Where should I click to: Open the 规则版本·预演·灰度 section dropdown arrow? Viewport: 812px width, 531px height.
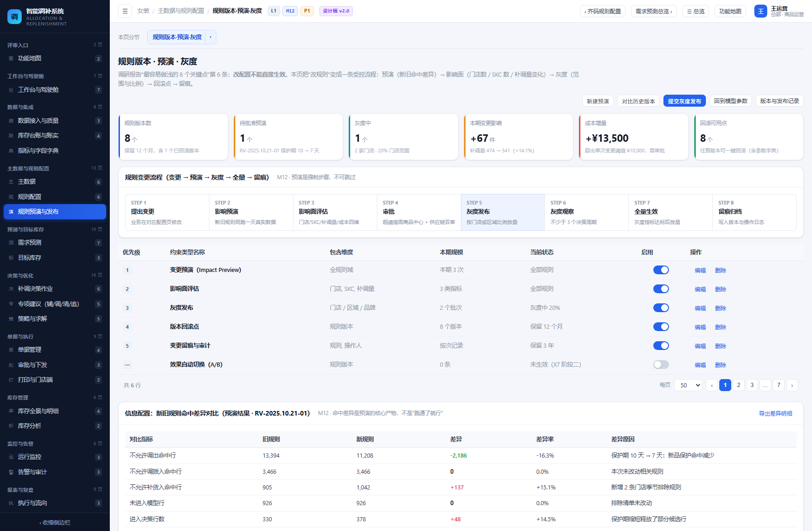click(x=210, y=37)
